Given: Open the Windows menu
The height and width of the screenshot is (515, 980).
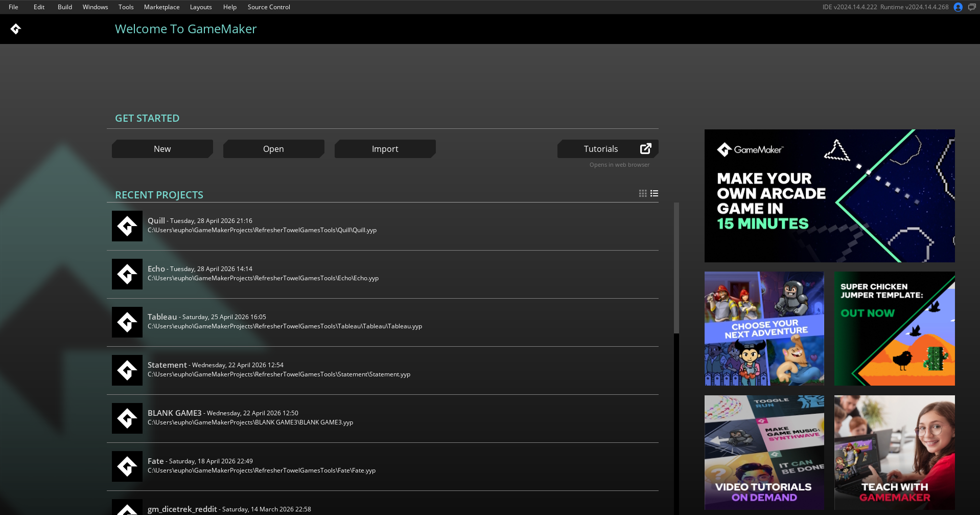Looking at the screenshot, I should coord(96,7).
